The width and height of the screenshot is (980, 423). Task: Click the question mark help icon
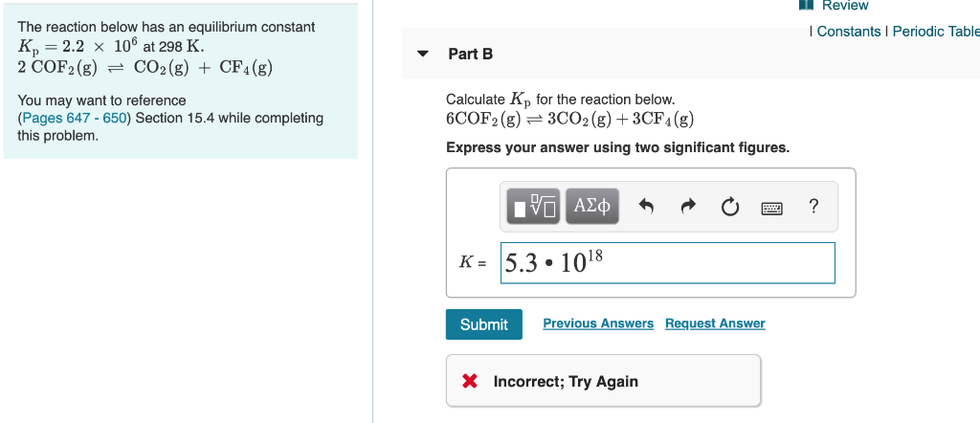click(813, 206)
